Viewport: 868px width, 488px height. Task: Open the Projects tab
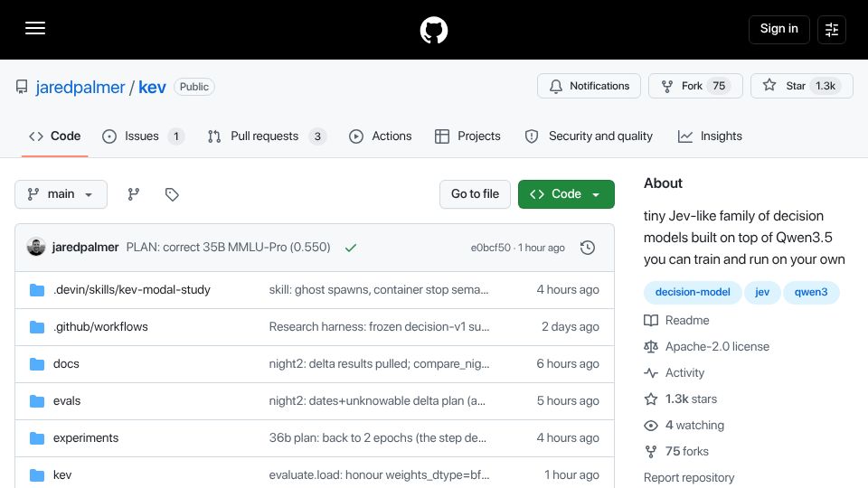(467, 136)
